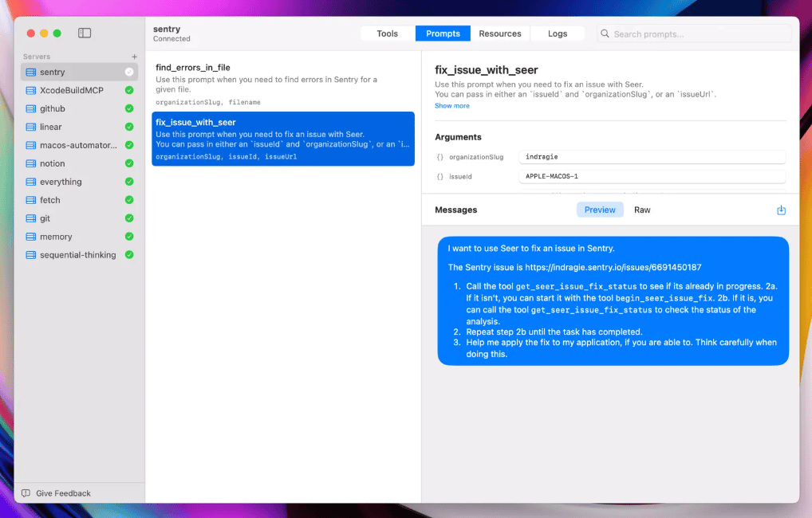Click the green status check next to linear
This screenshot has width=812, height=518.
pos(129,127)
